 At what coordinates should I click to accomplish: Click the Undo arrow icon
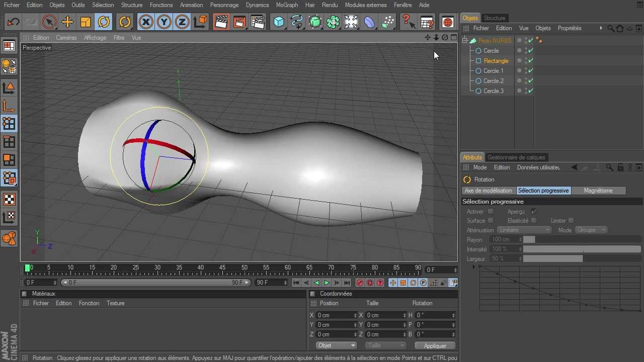click(x=13, y=22)
